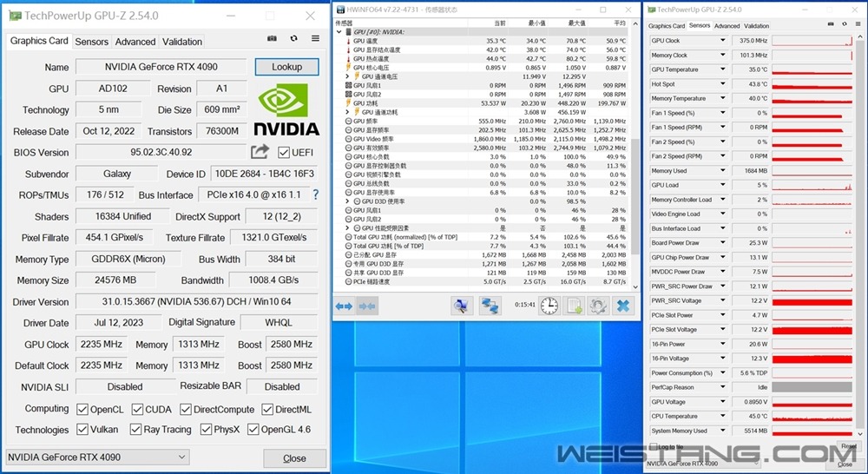Click the fan icon next to GPU 风扇1 RPM row
The width and height of the screenshot is (868, 474).
click(348, 85)
